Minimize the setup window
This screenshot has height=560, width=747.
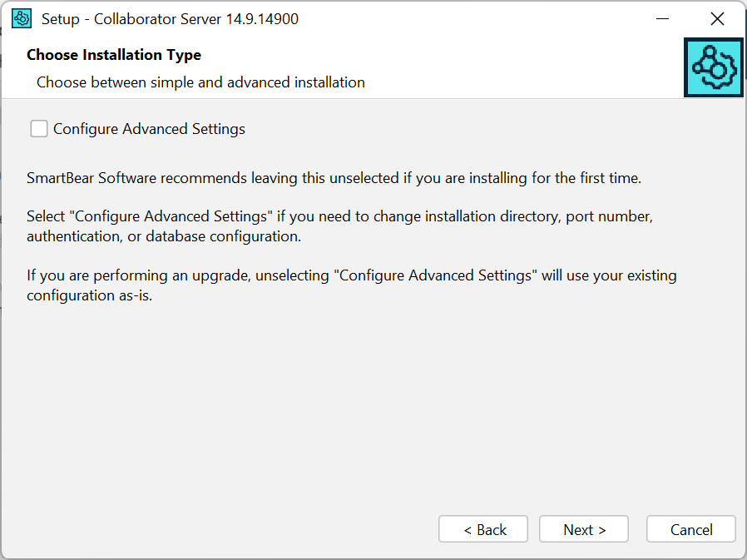664,17
